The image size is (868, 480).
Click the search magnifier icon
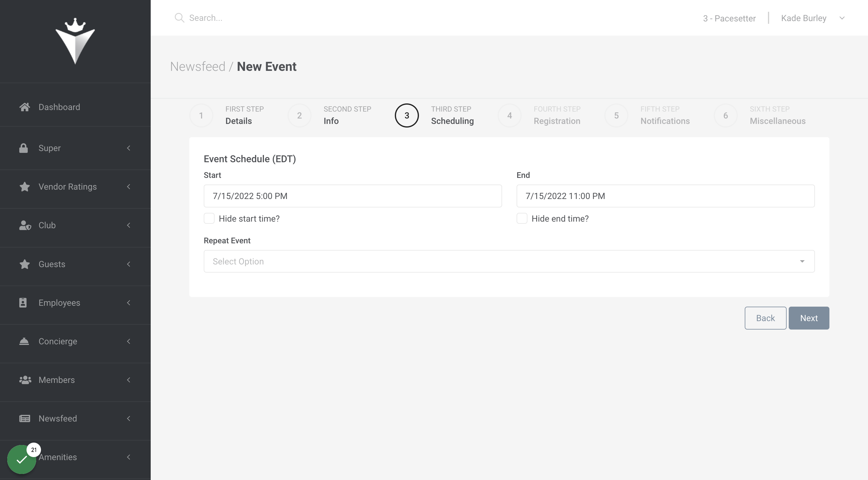179,18
